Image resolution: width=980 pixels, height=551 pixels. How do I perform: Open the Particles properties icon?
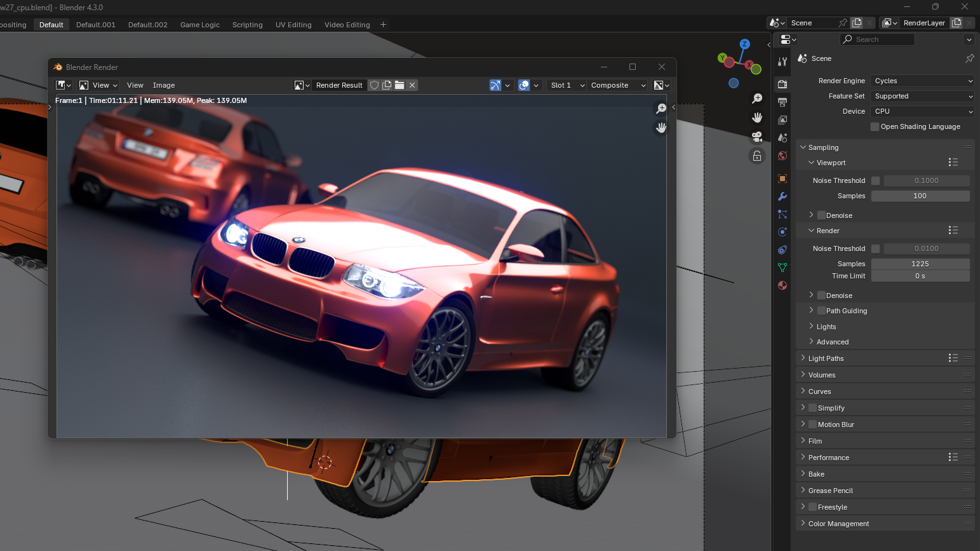pos(782,214)
